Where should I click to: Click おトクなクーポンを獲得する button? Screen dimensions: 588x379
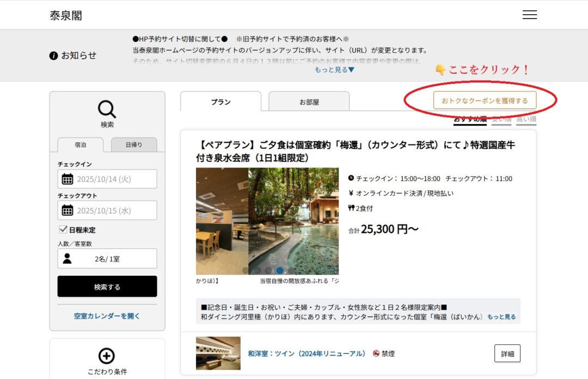[x=485, y=101]
